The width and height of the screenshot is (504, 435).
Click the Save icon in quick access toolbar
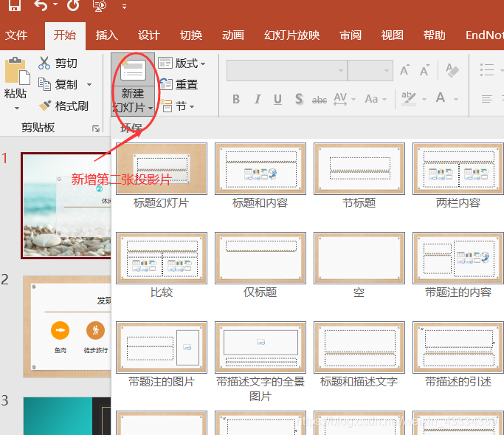point(15,5)
